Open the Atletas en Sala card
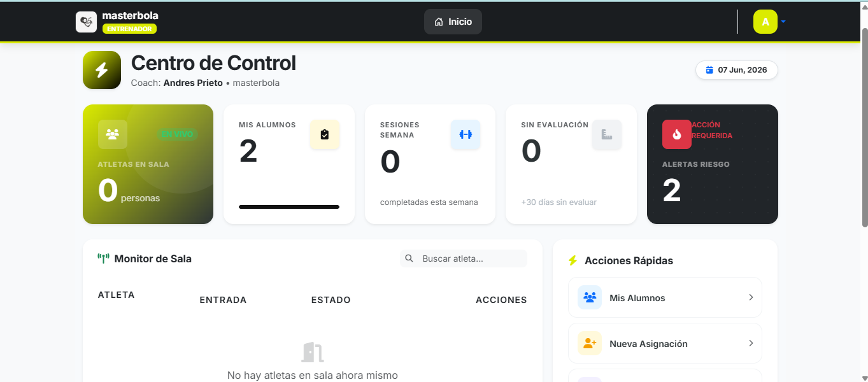 click(148, 164)
